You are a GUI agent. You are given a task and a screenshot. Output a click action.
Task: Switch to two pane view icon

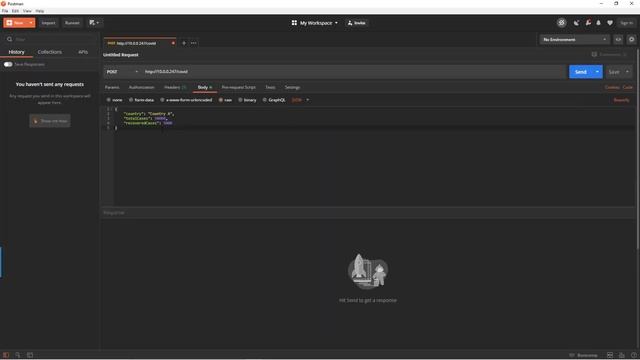(610, 355)
